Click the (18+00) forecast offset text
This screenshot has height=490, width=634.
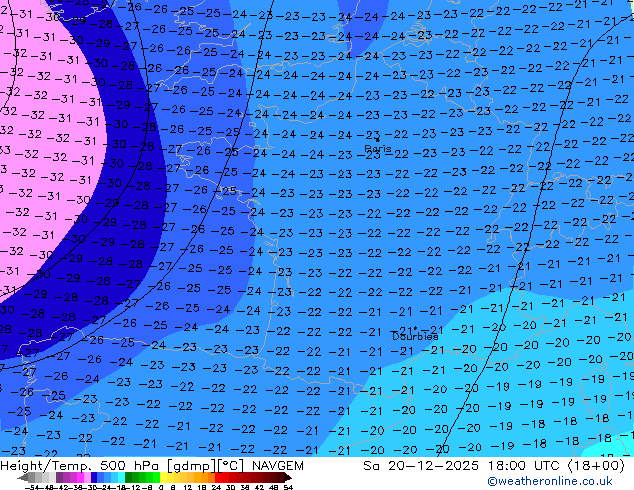tap(596, 466)
